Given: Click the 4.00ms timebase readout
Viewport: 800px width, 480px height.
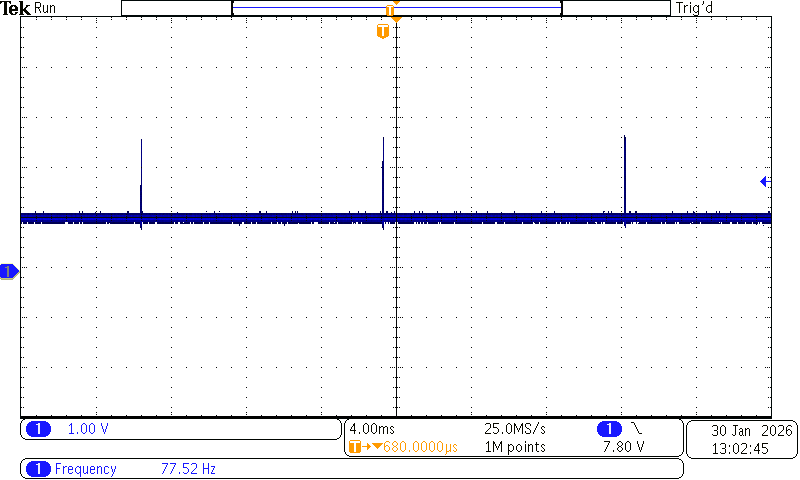Looking at the screenshot, I should 372,429.
